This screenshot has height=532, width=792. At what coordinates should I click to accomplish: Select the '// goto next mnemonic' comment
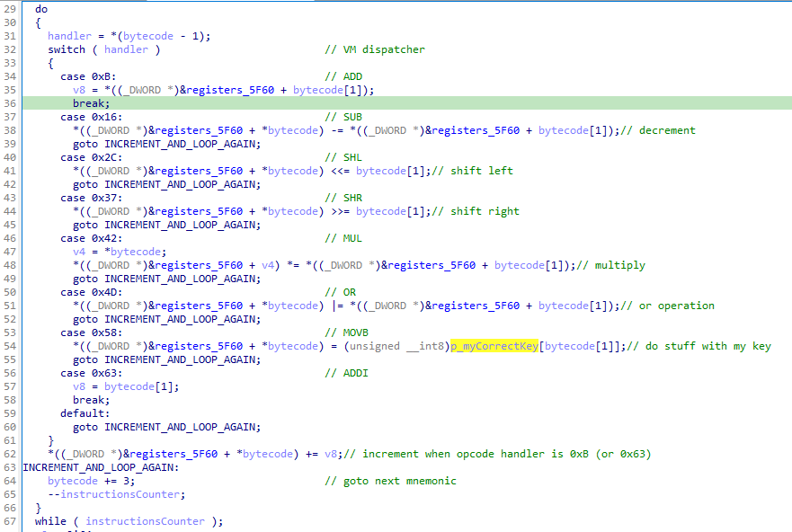(x=390, y=481)
